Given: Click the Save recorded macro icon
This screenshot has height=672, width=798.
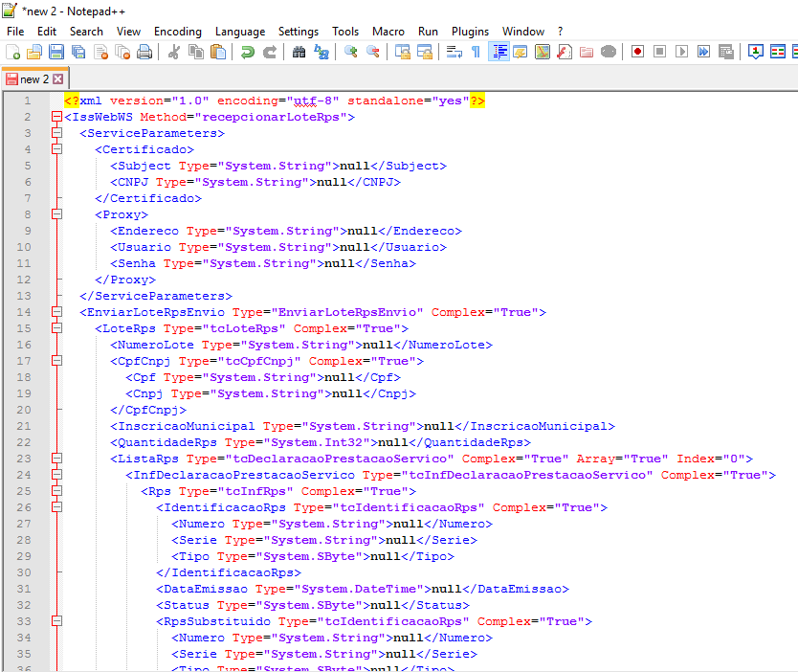Looking at the screenshot, I should pos(725,52).
